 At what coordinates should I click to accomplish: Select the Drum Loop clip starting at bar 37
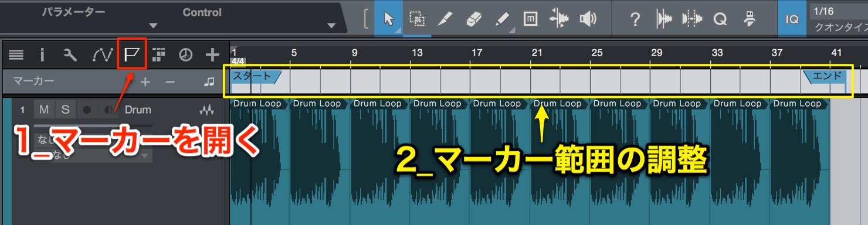pos(800,161)
